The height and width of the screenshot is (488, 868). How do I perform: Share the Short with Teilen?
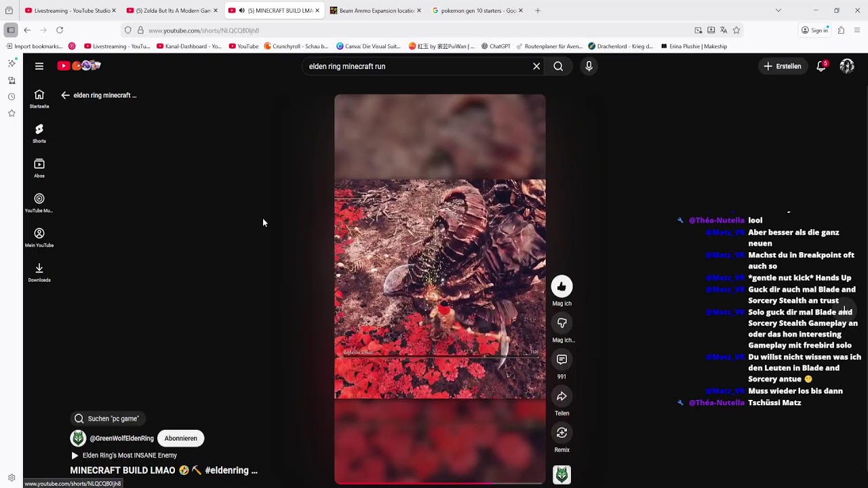(561, 396)
